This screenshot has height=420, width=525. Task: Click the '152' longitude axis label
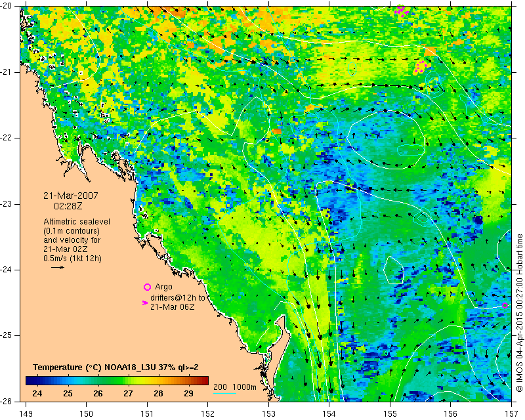[x=207, y=414]
